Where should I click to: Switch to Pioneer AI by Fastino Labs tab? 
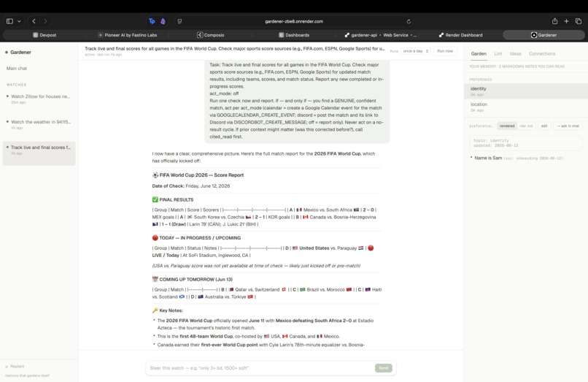[128, 35]
